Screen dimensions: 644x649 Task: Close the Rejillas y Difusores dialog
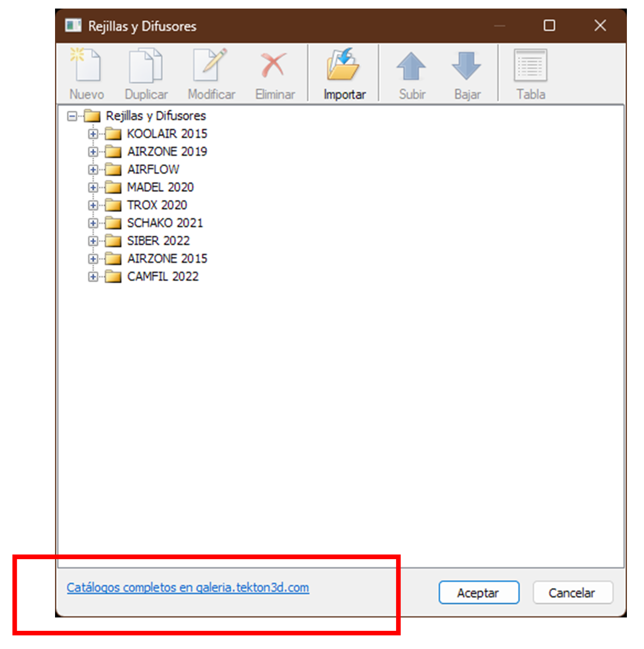pyautogui.click(x=600, y=25)
